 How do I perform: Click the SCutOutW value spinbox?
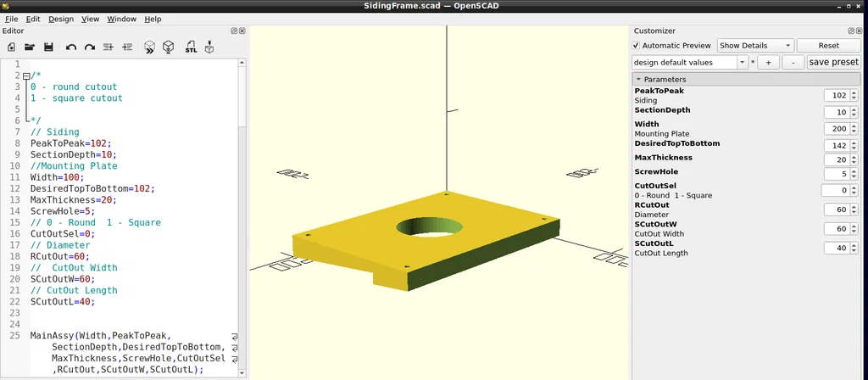840,229
